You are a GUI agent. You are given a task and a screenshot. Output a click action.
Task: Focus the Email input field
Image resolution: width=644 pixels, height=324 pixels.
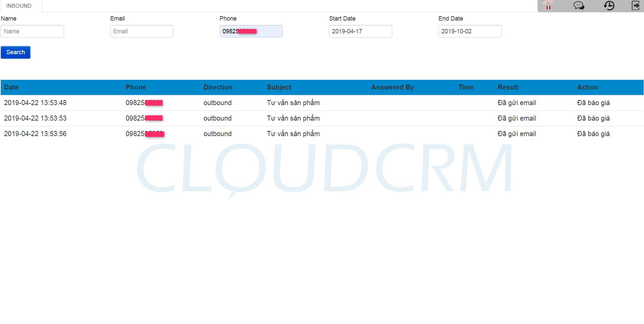(x=142, y=31)
